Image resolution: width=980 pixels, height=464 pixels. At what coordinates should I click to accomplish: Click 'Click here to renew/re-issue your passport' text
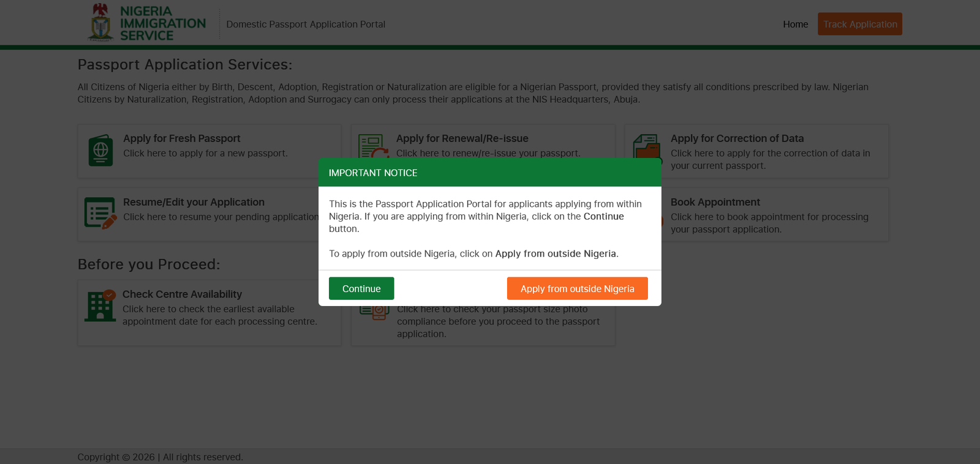tap(488, 153)
